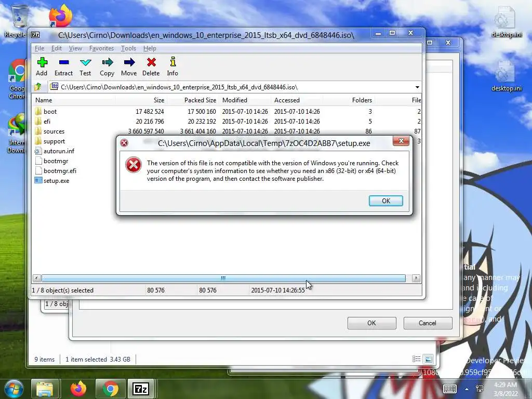Open the Windows Start menu orb
Viewport: 532px width, 399px height.
(x=14, y=389)
